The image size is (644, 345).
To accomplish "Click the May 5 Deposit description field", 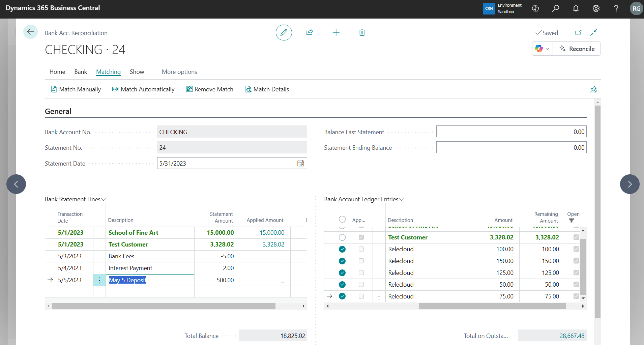I will pos(150,280).
